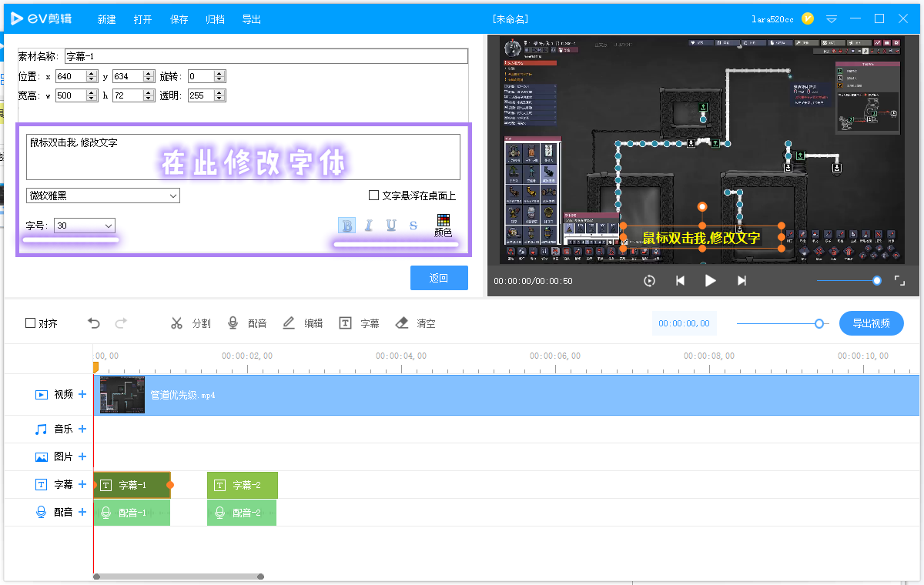Enter fullscreen preview mode
This screenshot has height=585, width=924.
coord(899,281)
